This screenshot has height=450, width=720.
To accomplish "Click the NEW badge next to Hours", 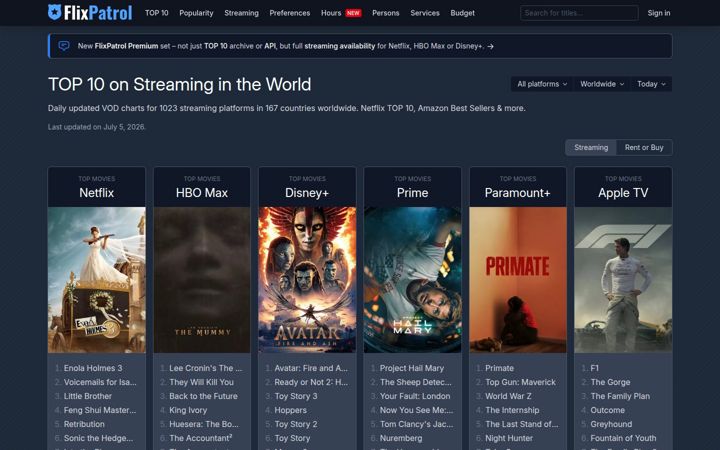I will click(353, 13).
